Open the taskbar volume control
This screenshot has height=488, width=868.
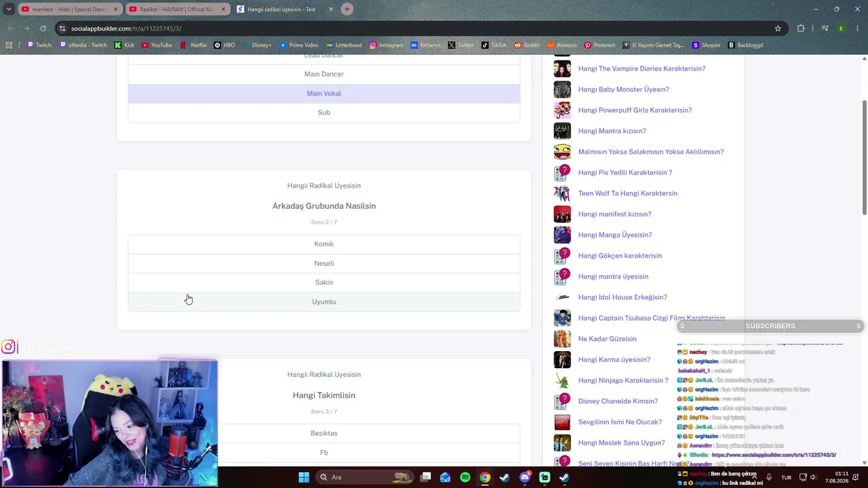pos(813,477)
